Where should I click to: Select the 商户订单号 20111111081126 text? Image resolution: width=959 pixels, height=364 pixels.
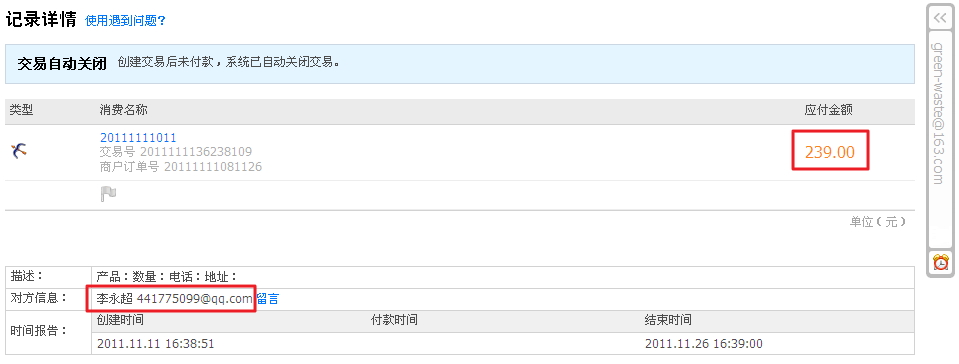[180, 166]
